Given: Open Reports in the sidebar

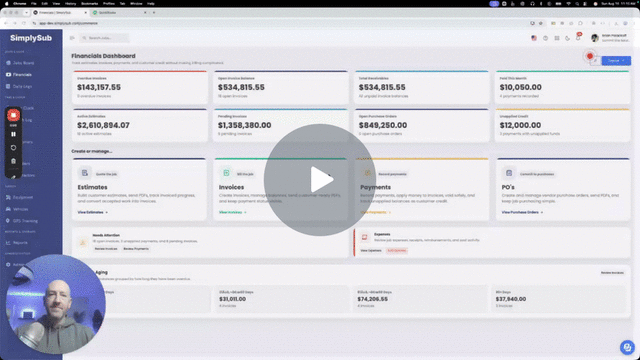Looking at the screenshot, I should (x=17, y=242).
